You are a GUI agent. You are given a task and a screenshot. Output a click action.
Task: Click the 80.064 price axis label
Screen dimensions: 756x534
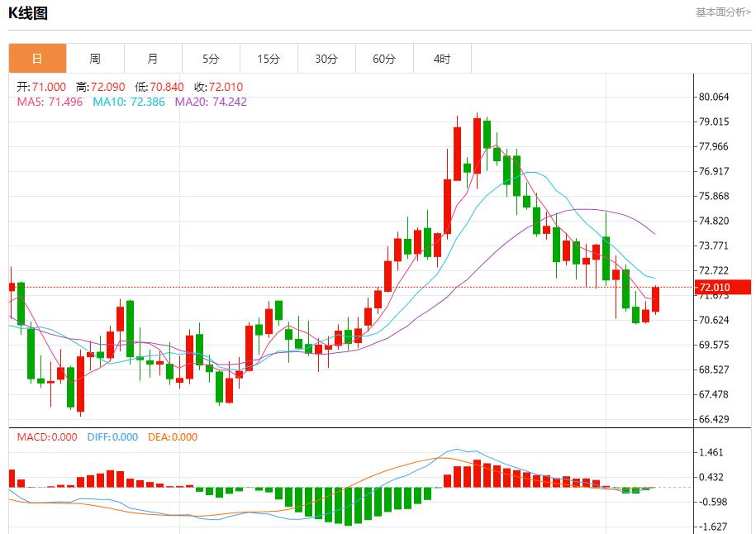point(714,97)
